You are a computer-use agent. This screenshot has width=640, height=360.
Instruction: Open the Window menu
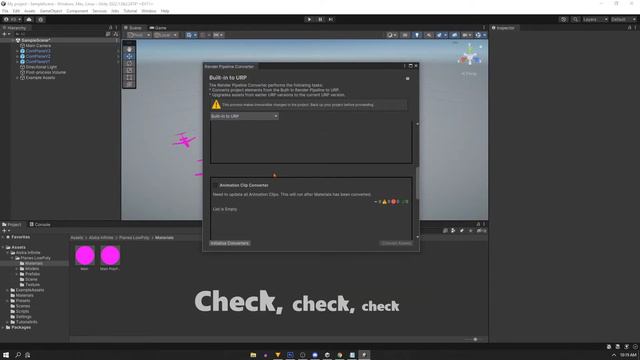(x=149, y=11)
